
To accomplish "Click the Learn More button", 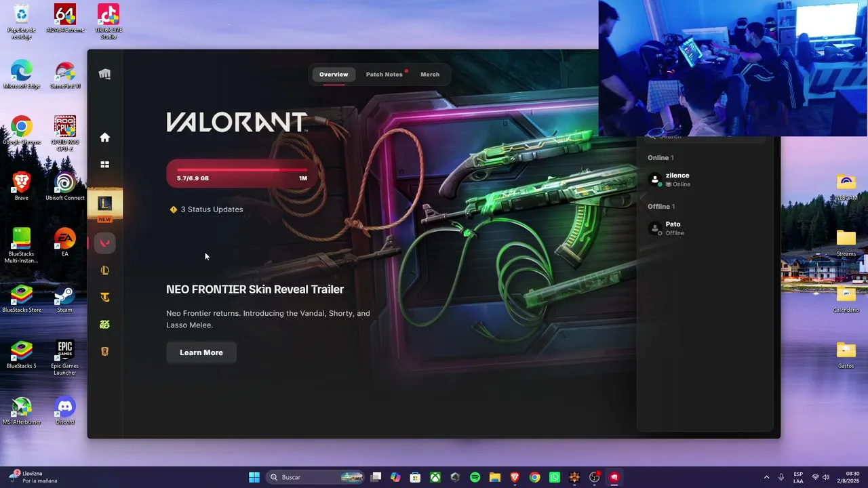I will [201, 352].
